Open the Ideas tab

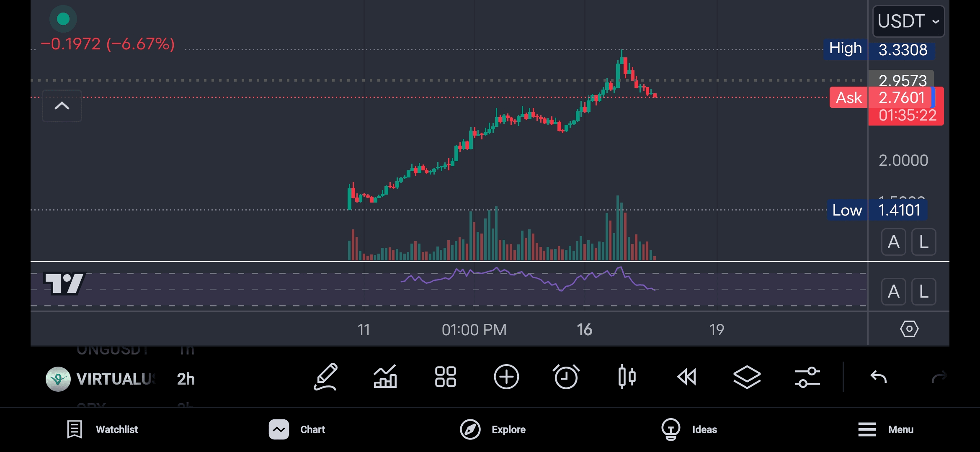(x=689, y=429)
